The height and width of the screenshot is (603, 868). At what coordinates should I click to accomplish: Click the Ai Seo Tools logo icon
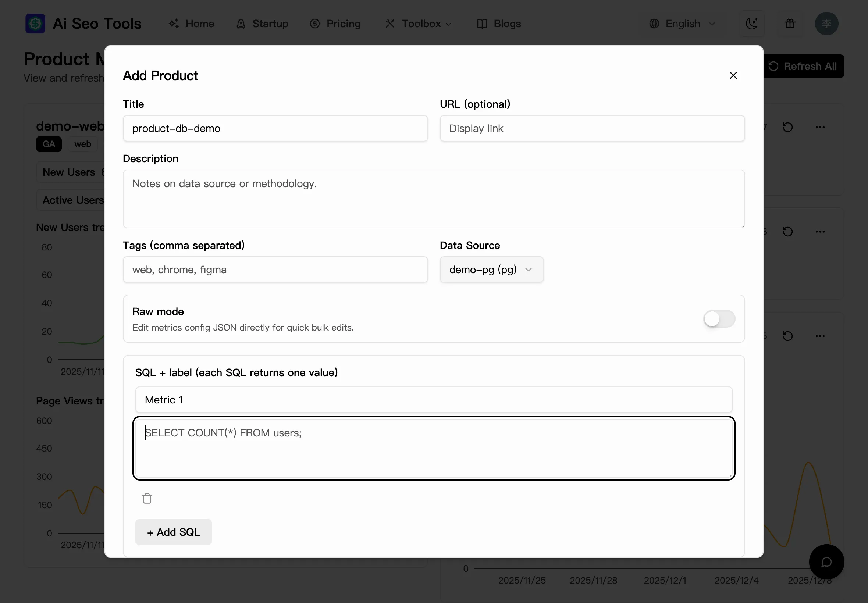click(x=35, y=24)
